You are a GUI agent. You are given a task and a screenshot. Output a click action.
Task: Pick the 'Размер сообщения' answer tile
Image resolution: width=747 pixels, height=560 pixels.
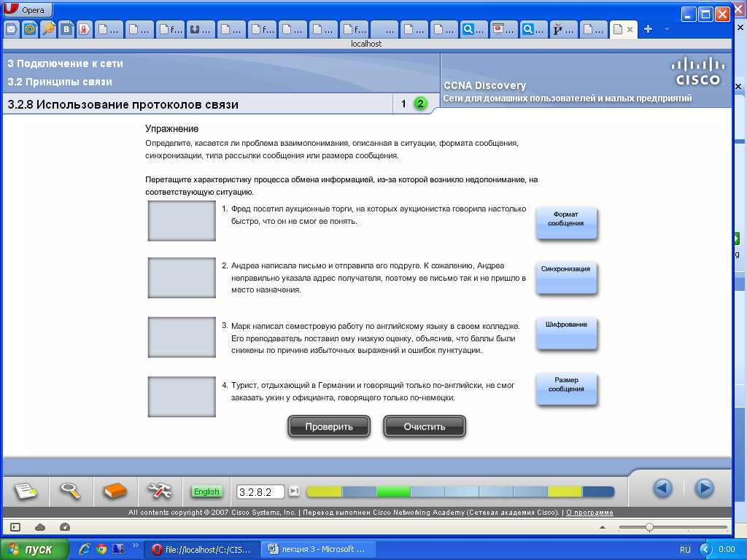(x=566, y=389)
